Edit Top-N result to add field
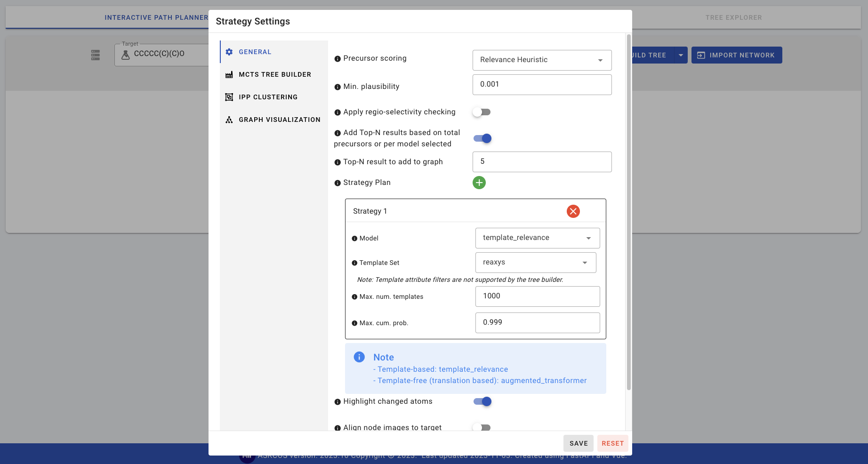868x464 pixels. 542,162
